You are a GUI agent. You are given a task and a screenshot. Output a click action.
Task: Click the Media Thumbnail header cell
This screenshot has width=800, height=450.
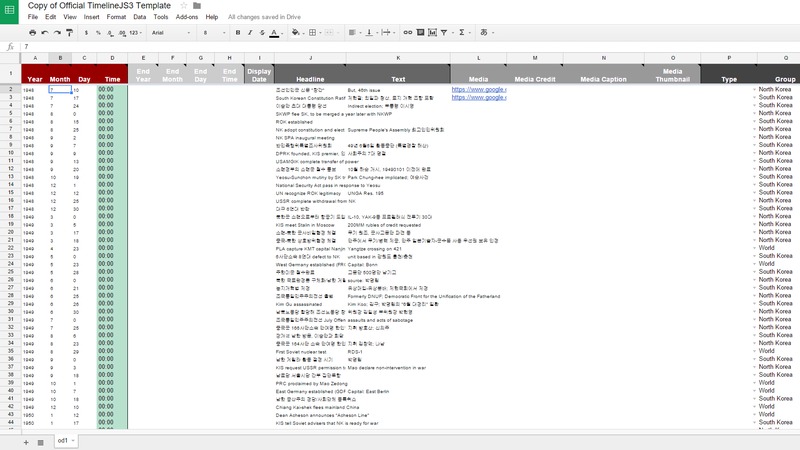672,74
